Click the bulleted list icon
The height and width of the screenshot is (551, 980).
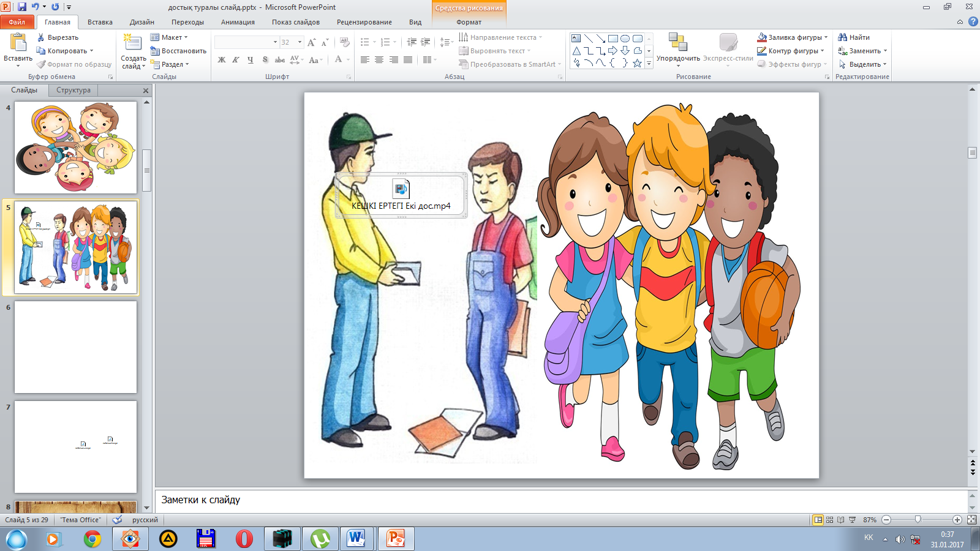(x=365, y=42)
